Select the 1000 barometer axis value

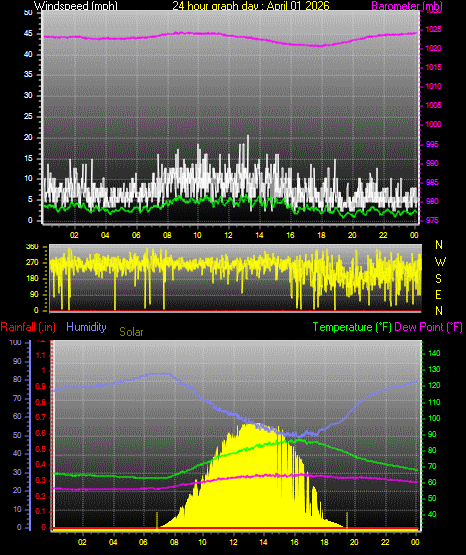(433, 125)
